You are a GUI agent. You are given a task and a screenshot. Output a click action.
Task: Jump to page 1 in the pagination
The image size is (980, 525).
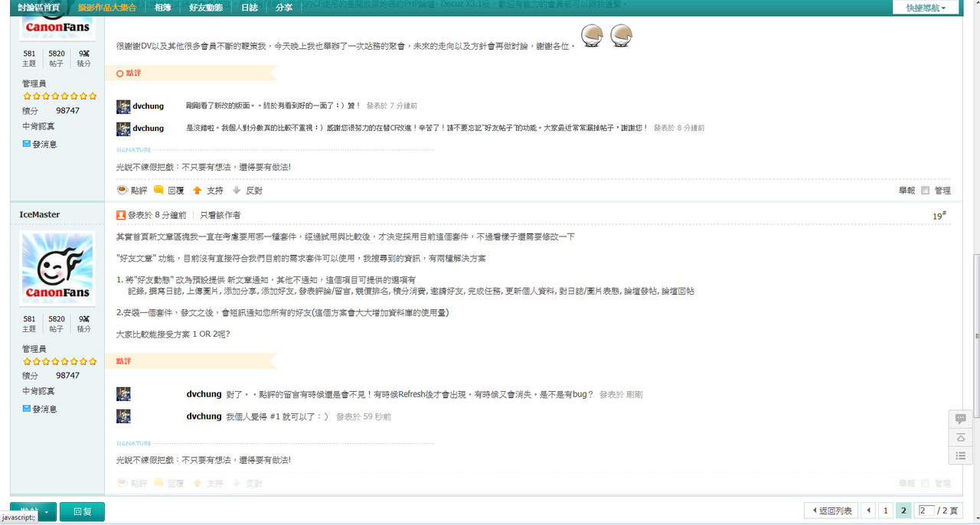click(x=886, y=510)
